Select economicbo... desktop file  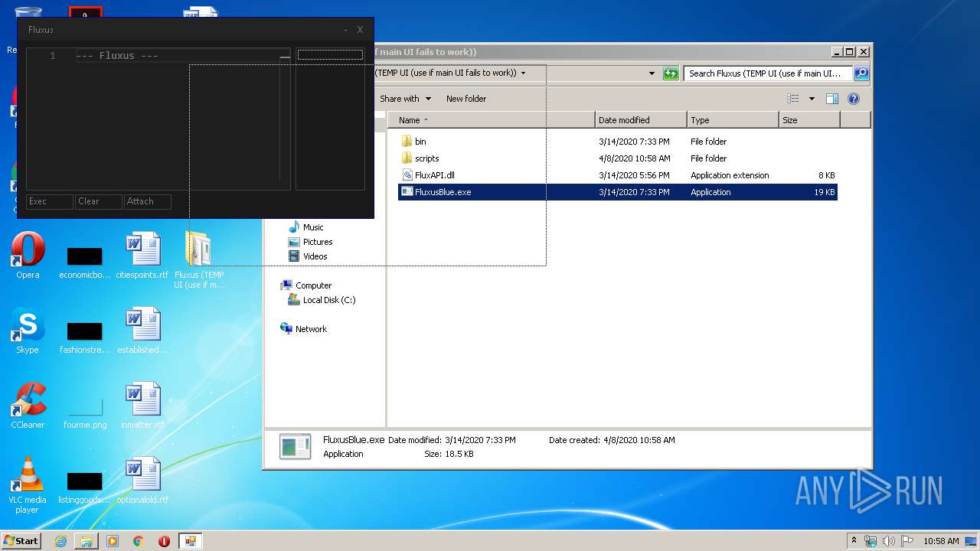pos(85,262)
